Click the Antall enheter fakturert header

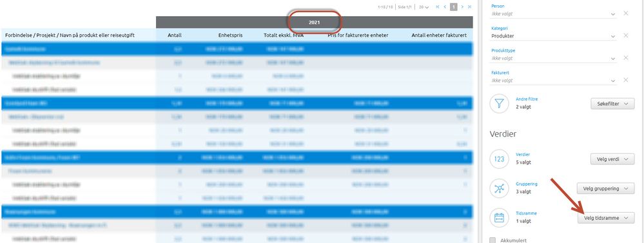coord(439,35)
